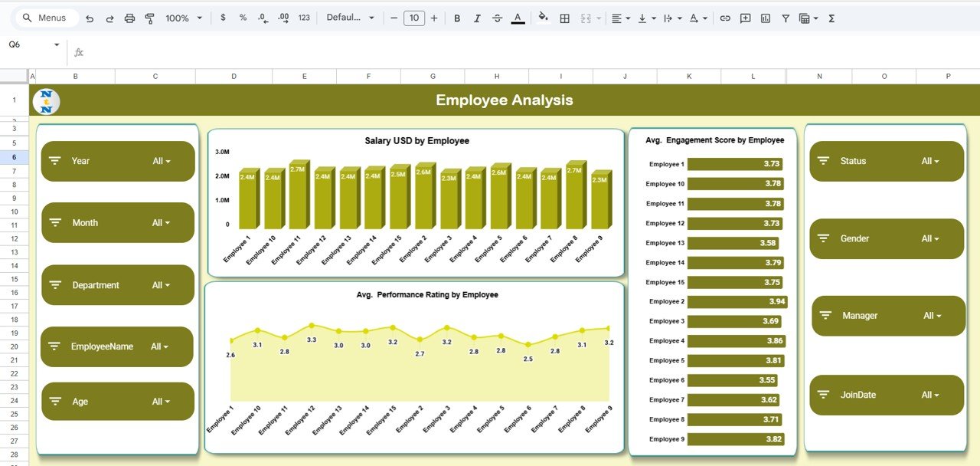The width and height of the screenshot is (980, 466).
Task: Select the Format as currency icon
Action: click(x=223, y=17)
